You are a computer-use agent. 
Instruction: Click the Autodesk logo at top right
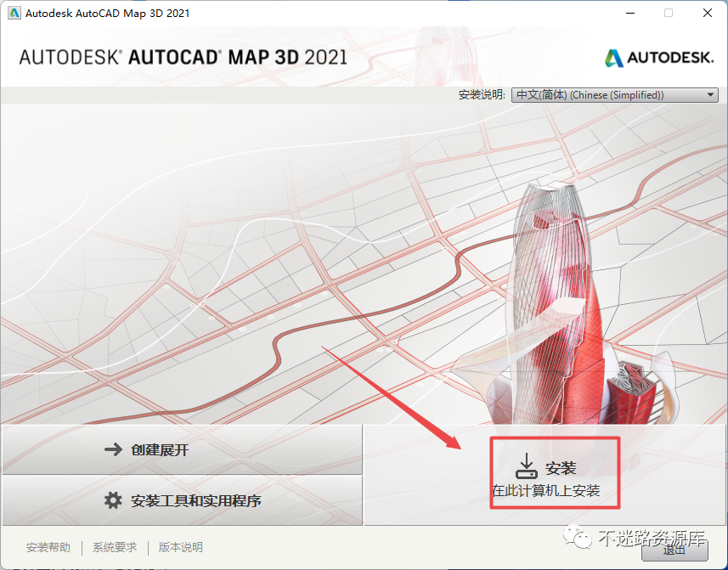pos(659,58)
